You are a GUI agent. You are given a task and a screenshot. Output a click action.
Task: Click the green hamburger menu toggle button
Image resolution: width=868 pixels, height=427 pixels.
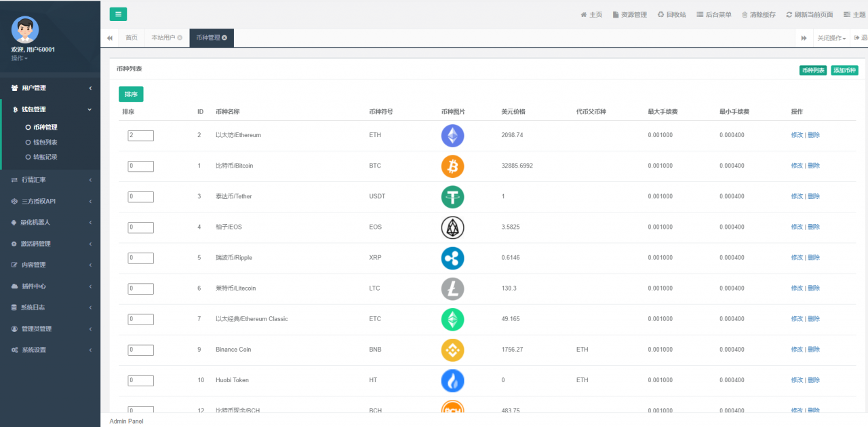118,14
